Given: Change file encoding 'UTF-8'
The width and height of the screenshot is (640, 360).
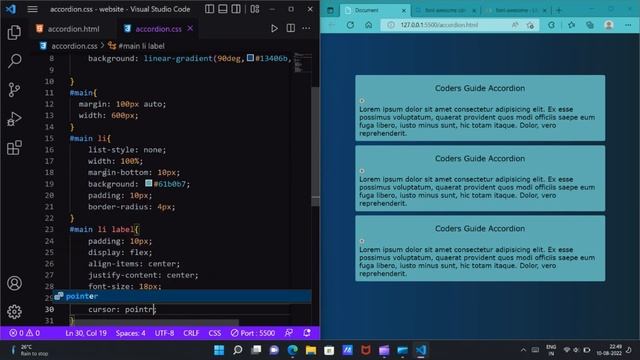Looking at the screenshot, I should pos(164,333).
